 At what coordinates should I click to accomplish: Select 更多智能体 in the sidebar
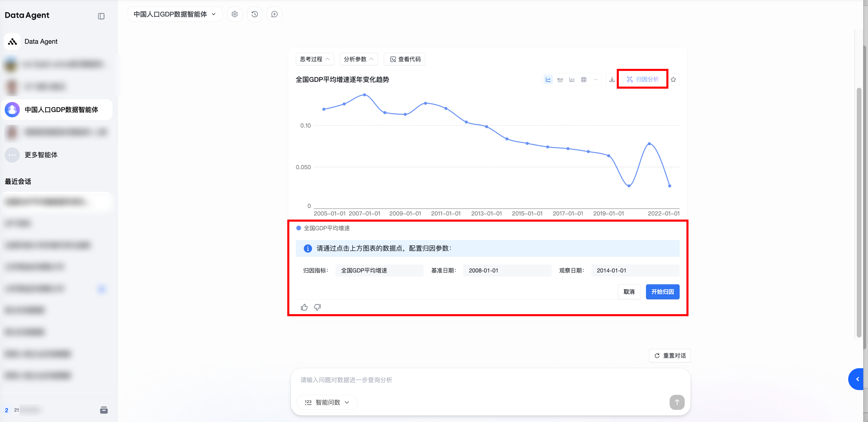point(41,155)
